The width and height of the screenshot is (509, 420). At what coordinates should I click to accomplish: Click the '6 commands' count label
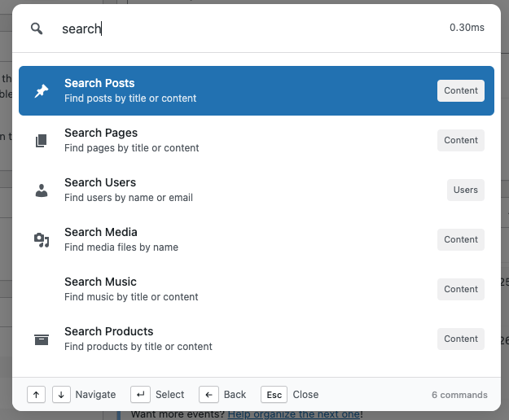pos(459,395)
